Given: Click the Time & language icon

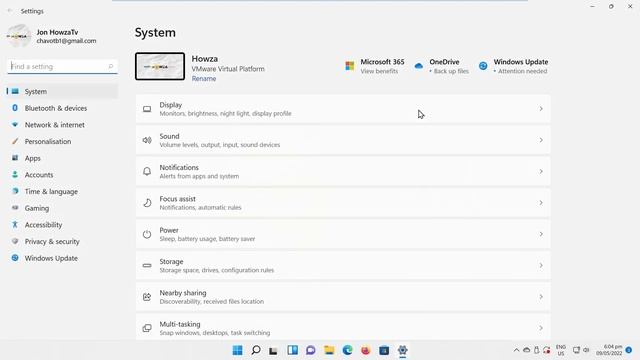Looking at the screenshot, I should click(15, 191).
